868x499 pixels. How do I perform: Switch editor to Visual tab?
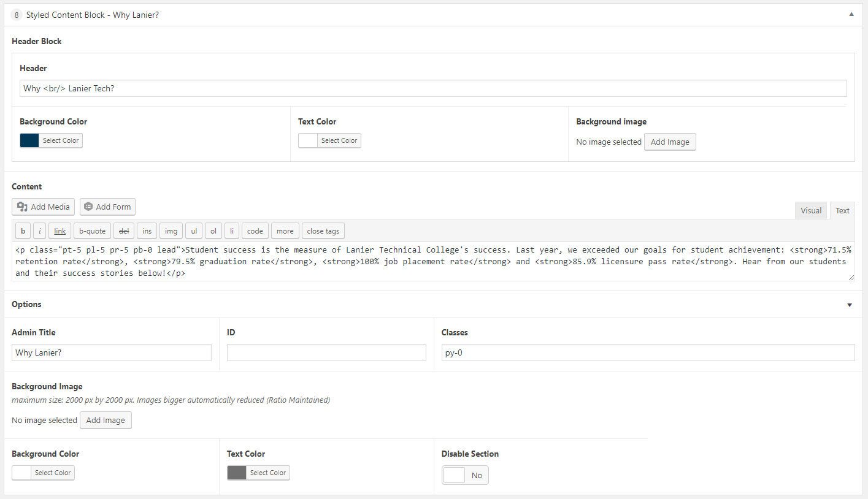(x=810, y=210)
